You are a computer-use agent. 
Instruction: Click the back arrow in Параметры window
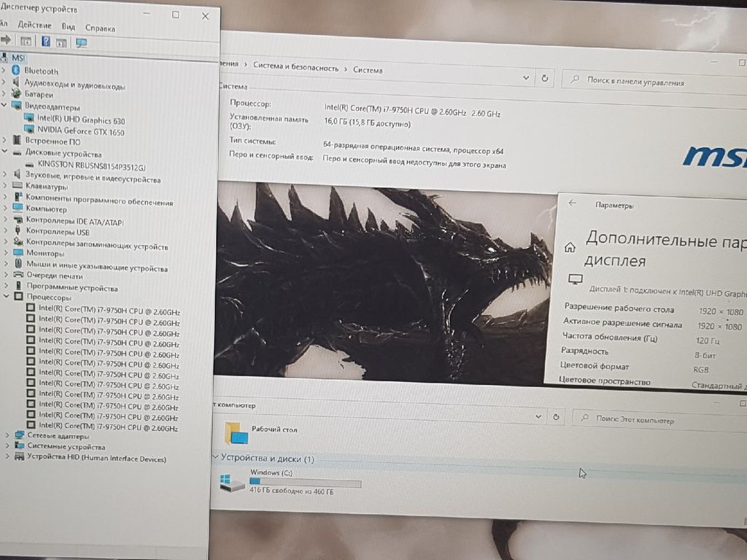572,203
